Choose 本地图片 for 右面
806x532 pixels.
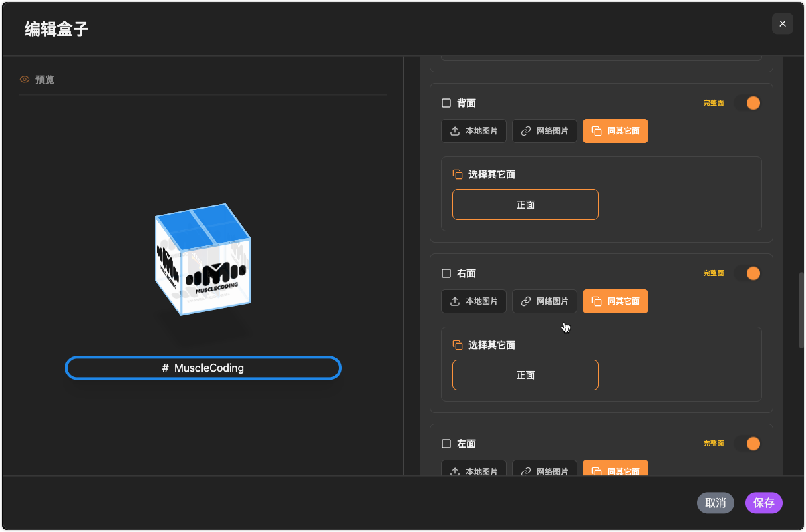pyautogui.click(x=474, y=301)
